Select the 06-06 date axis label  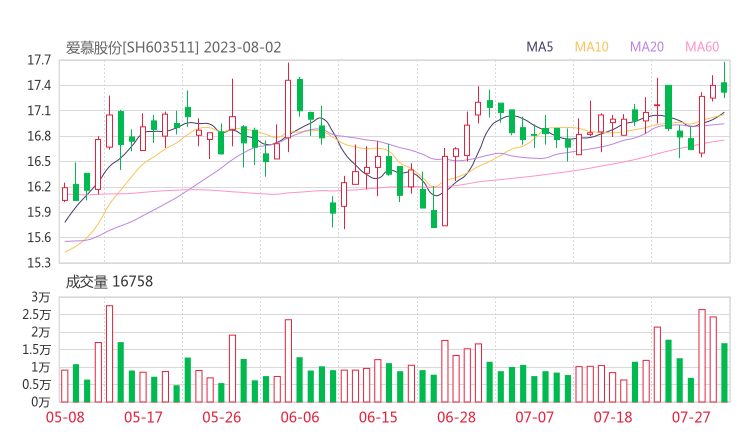pos(300,417)
